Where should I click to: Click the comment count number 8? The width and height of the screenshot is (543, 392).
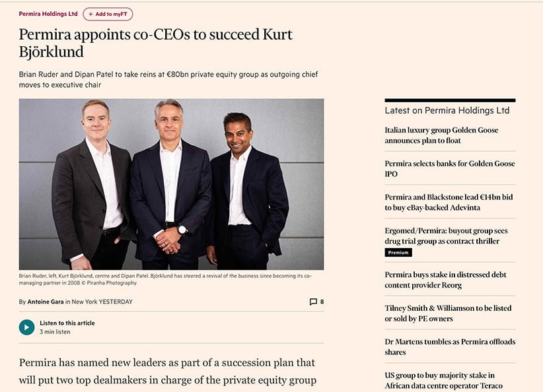(322, 302)
